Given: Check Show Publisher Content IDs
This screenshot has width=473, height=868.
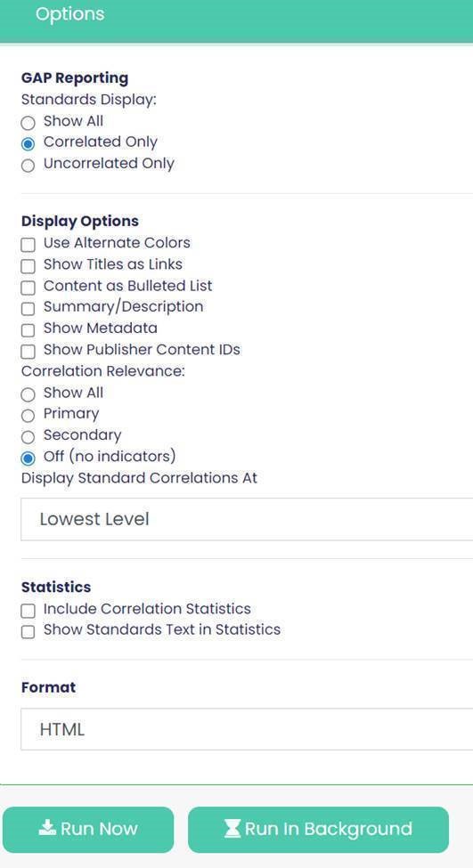Looking at the screenshot, I should [28, 352].
